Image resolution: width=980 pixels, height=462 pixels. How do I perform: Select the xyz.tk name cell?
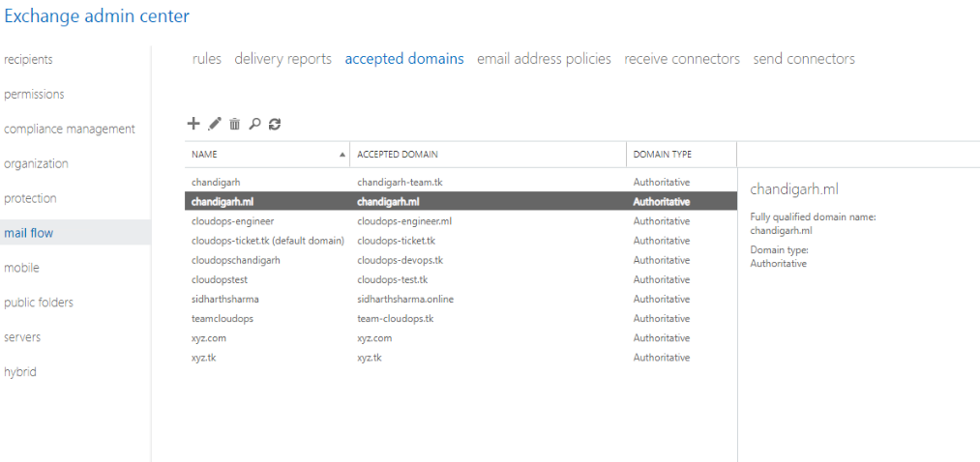pos(204,358)
